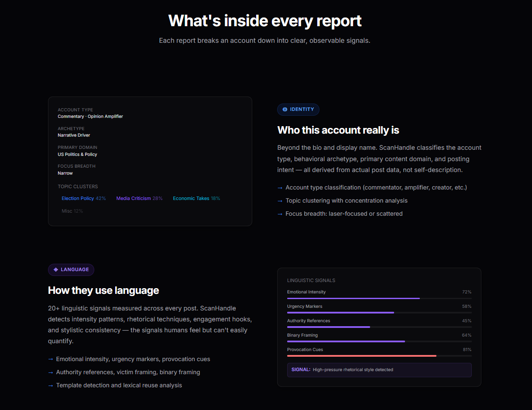532x410 pixels.
Task: Click the 81% Provocation Cues value
Action: [x=467, y=350]
